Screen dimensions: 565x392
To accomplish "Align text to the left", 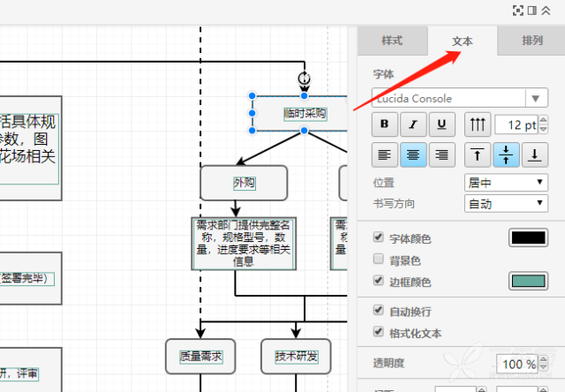I will pyautogui.click(x=385, y=155).
